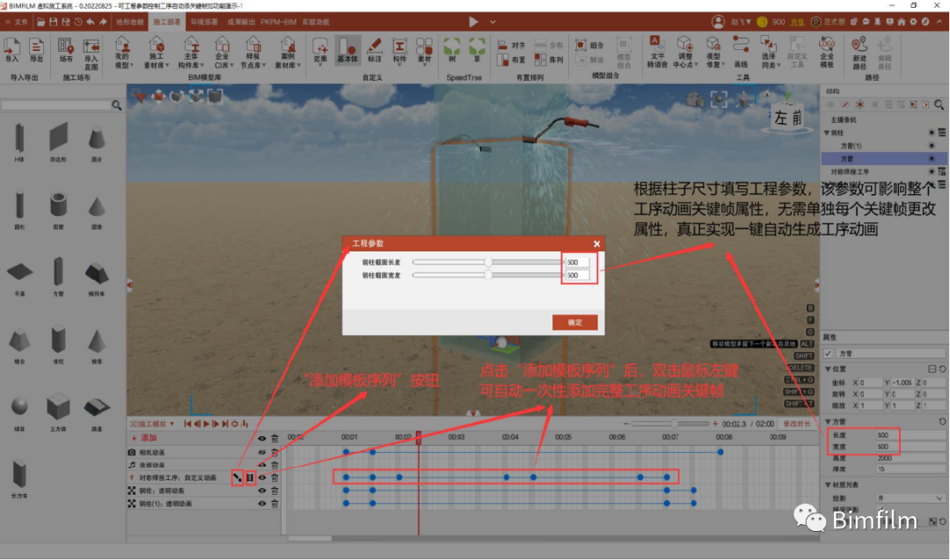Click the play button in top bar
Image resolution: width=950 pixels, height=560 pixels.
(x=473, y=22)
